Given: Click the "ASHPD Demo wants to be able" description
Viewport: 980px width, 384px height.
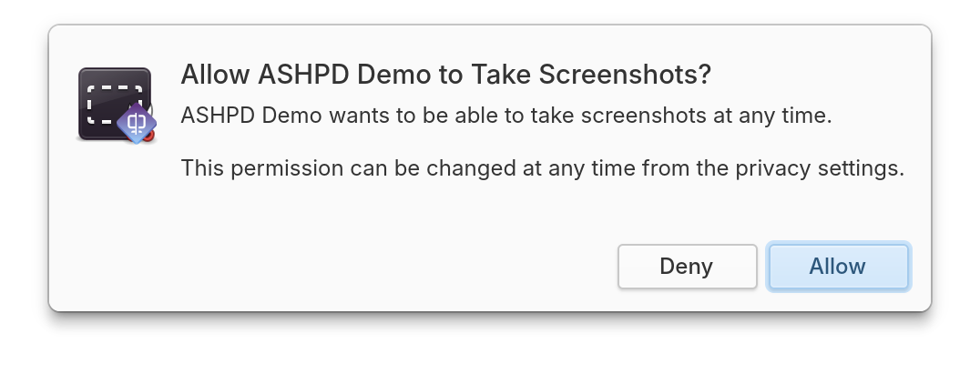Looking at the screenshot, I should pyautogui.click(x=506, y=116).
